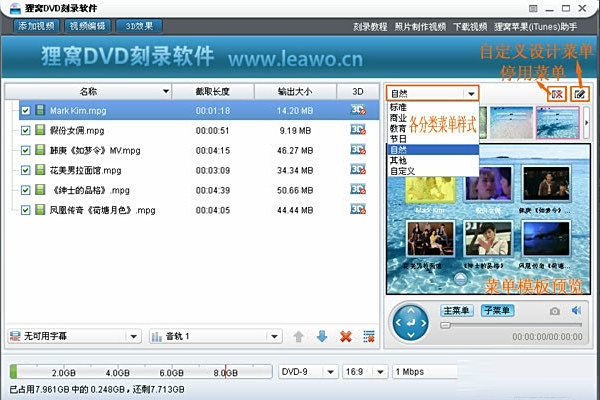
Task: Click the navigation pad center enter button
Action: [411, 323]
